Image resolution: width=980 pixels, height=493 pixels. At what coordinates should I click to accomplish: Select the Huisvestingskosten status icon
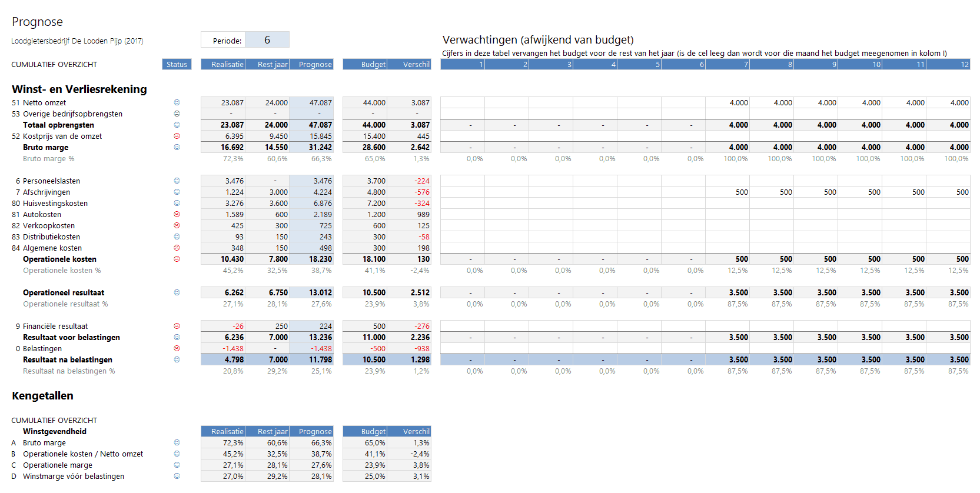click(x=177, y=203)
